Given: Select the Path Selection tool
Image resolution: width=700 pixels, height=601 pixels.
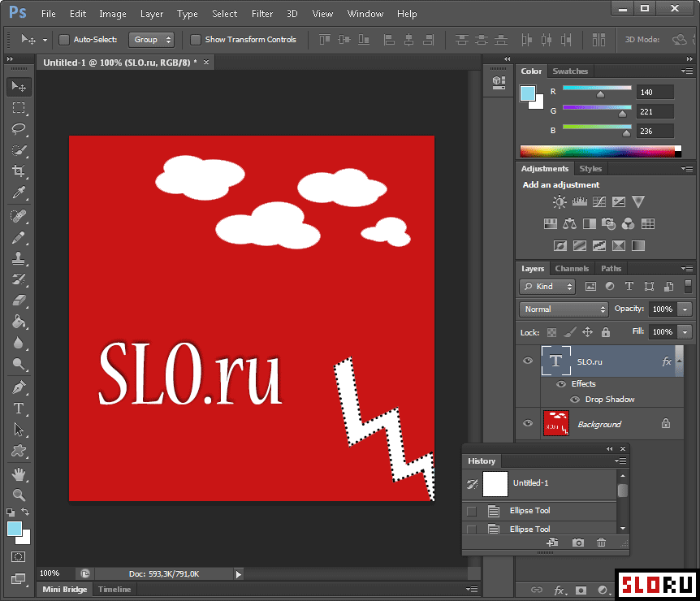Looking at the screenshot, I should pyautogui.click(x=19, y=430).
